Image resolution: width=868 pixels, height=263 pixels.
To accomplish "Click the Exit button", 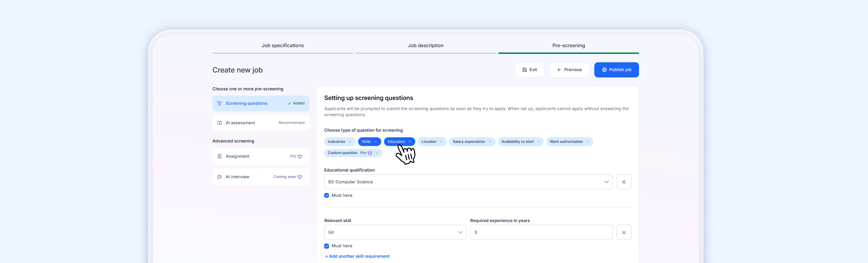I will point(529,70).
